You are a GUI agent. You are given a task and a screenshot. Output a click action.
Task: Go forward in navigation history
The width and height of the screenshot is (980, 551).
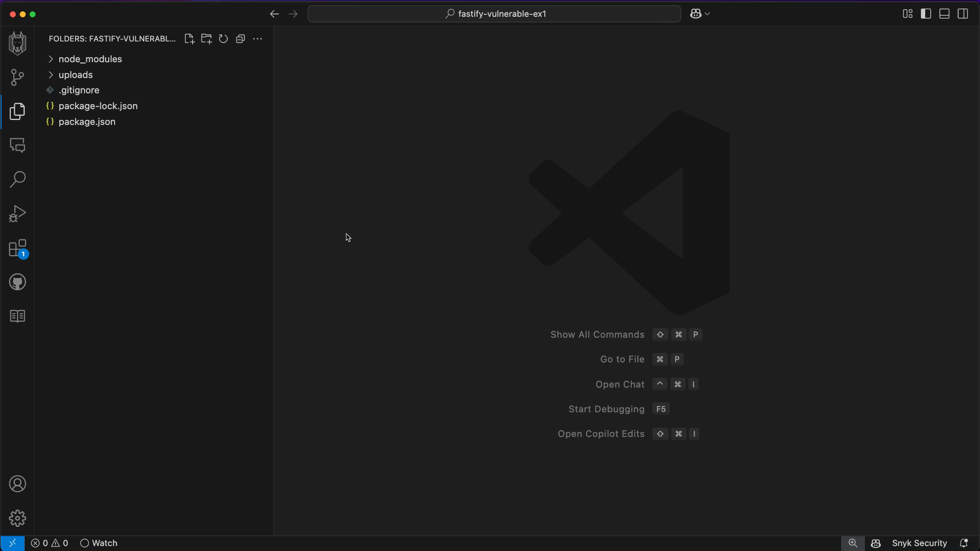pos(293,14)
